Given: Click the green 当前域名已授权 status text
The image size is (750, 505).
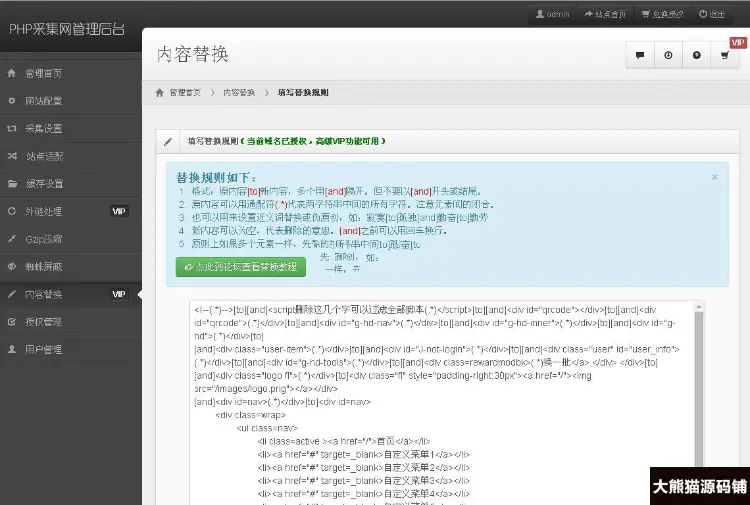Looking at the screenshot, I should coord(313,141).
